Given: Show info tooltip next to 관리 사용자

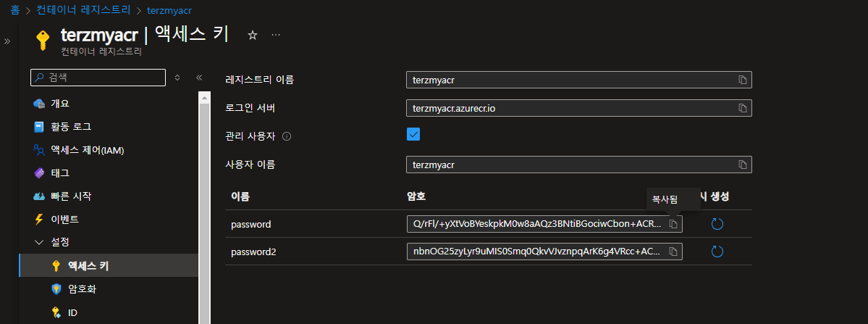Looking at the screenshot, I should coord(287,136).
